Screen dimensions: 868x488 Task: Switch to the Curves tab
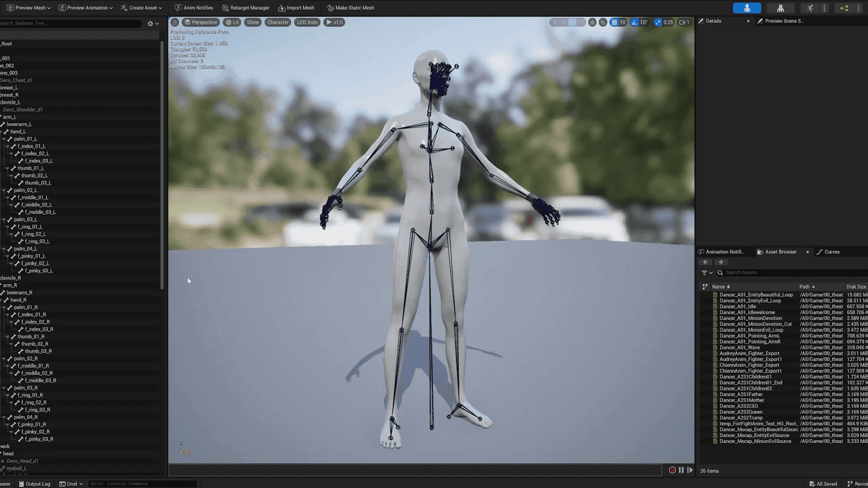point(828,252)
